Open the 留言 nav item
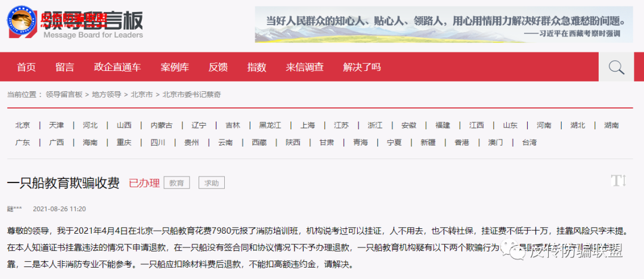This screenshot has width=644, height=279. click(x=65, y=67)
